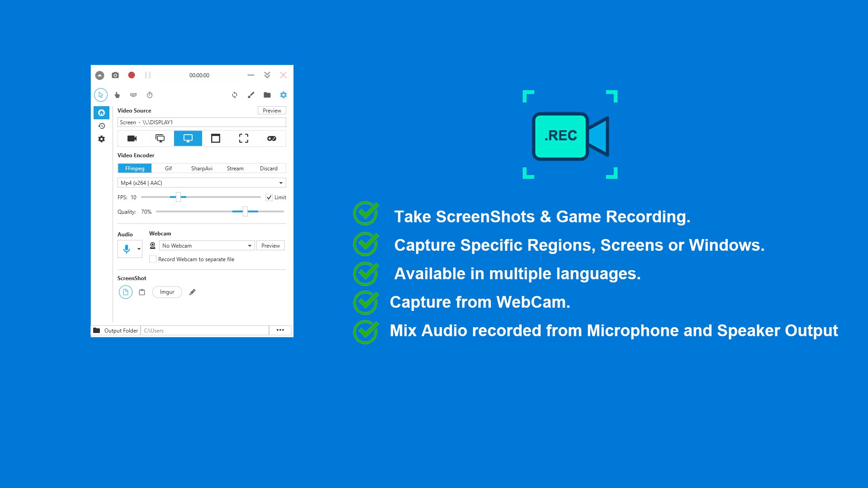Enable Record Webcam to separate file
Image resolution: width=868 pixels, height=488 pixels.
click(x=153, y=259)
